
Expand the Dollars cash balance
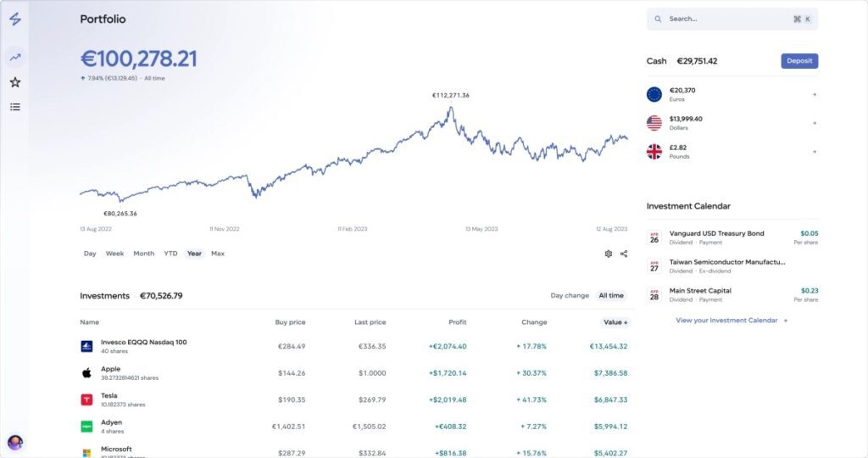pyautogui.click(x=814, y=123)
